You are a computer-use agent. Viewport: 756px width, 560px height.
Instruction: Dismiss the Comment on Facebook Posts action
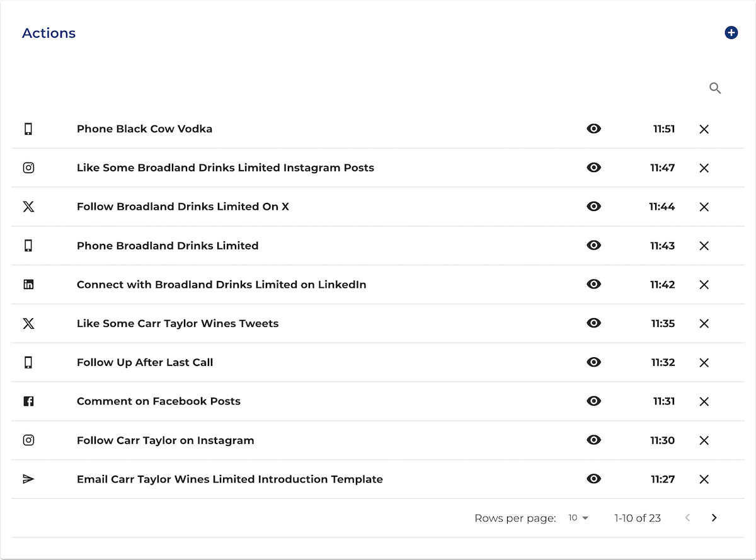point(704,402)
